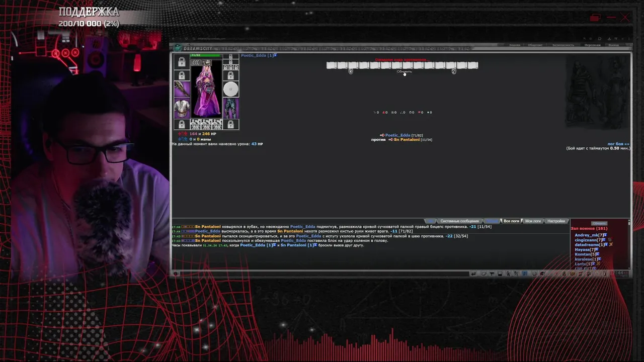Select player Andrey_mk in the list

587,235
